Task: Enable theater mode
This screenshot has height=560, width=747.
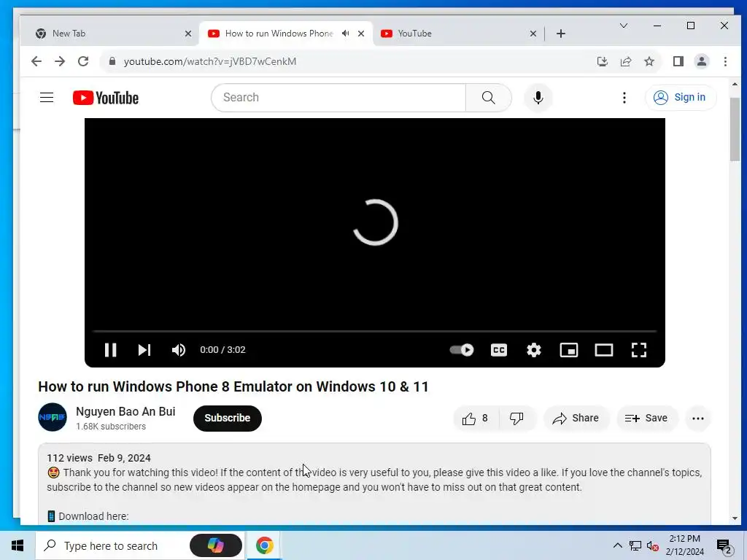Action: point(604,350)
